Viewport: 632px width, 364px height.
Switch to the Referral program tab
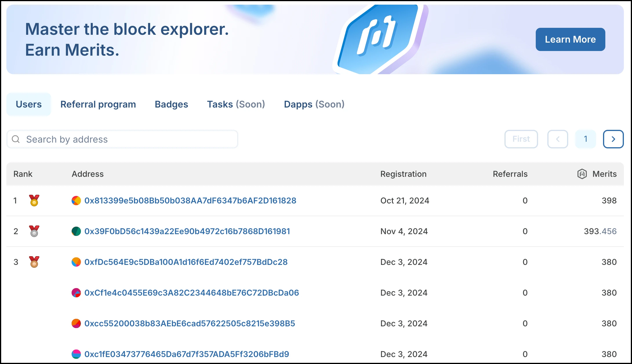point(98,104)
